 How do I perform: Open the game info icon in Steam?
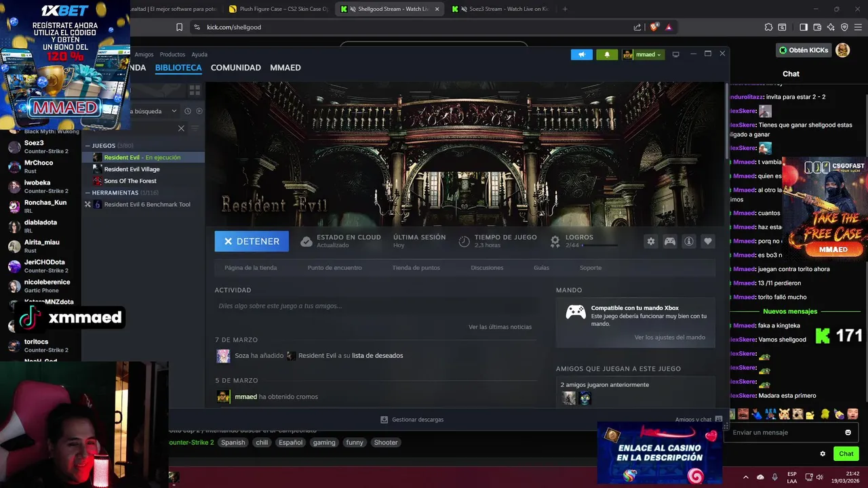689,241
